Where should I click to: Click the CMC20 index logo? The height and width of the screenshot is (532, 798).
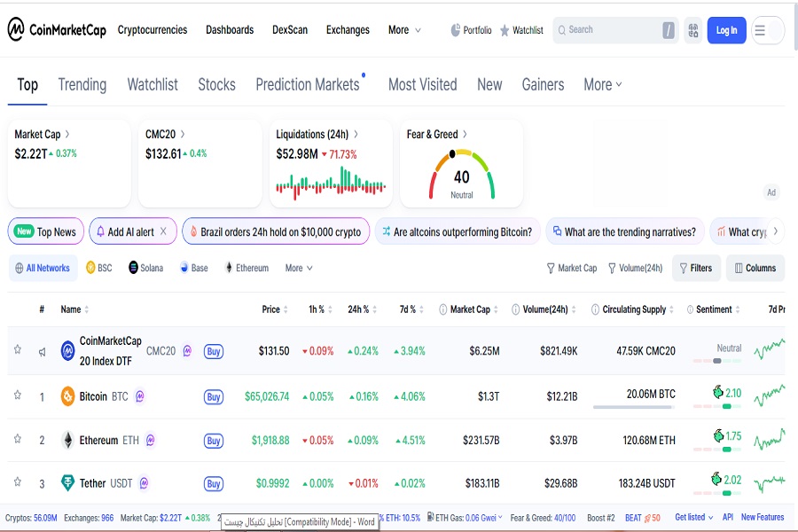[67, 351]
